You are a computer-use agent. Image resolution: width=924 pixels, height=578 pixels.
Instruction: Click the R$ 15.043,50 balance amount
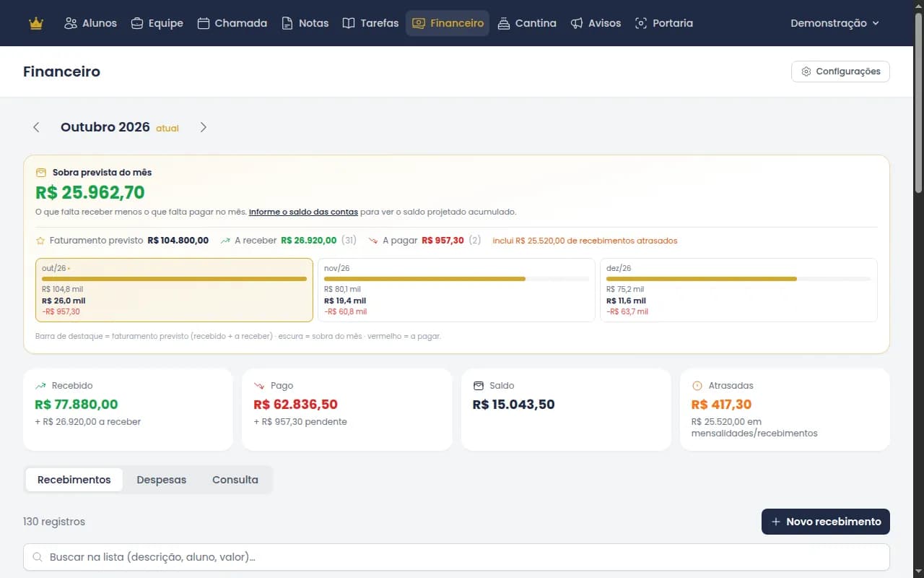pyautogui.click(x=514, y=405)
